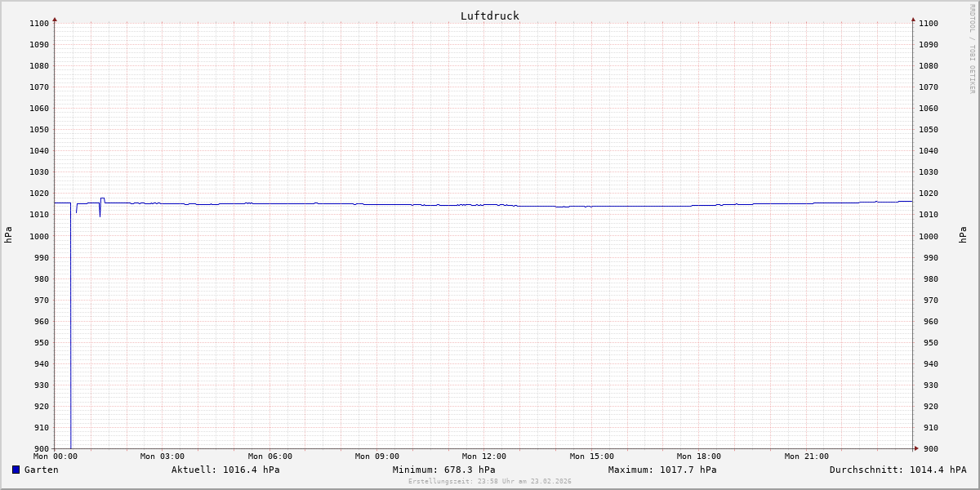
Task: Click the Garten legend label
Action: (x=41, y=470)
